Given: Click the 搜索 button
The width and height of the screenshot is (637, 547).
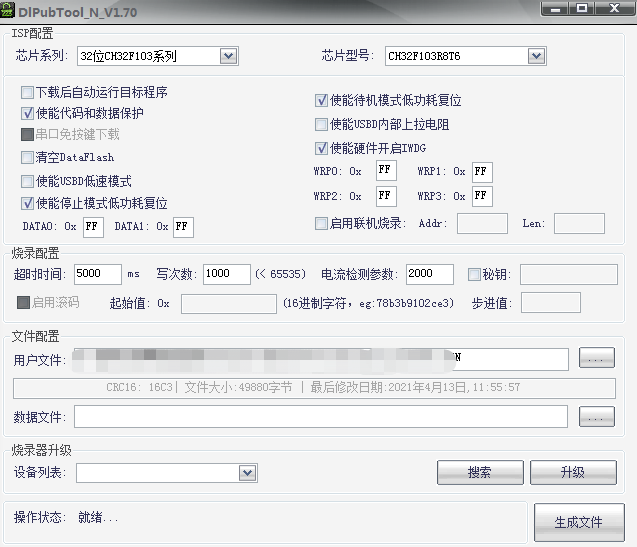Looking at the screenshot, I should (x=480, y=472).
